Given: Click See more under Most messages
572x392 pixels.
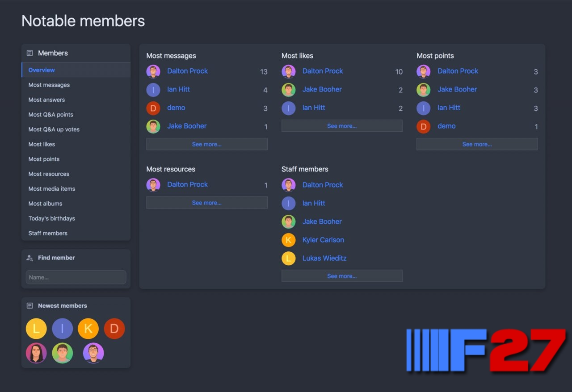Looking at the screenshot, I should click(206, 144).
